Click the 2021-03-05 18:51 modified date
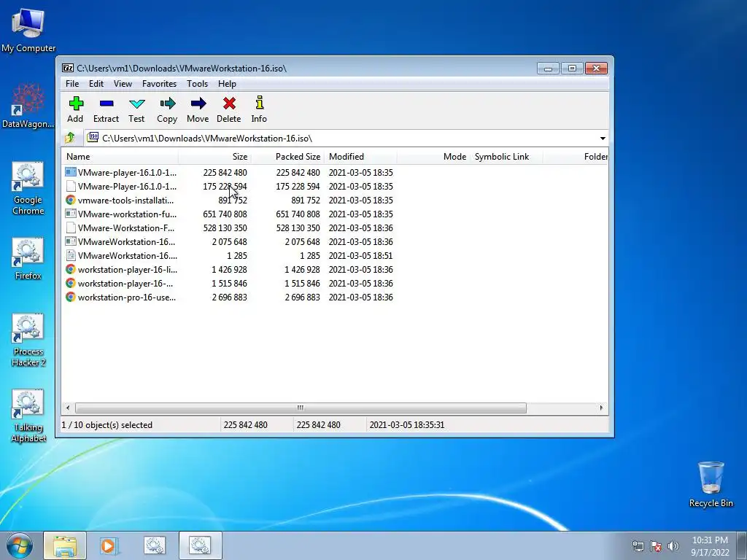The width and height of the screenshot is (747, 560). [360, 256]
